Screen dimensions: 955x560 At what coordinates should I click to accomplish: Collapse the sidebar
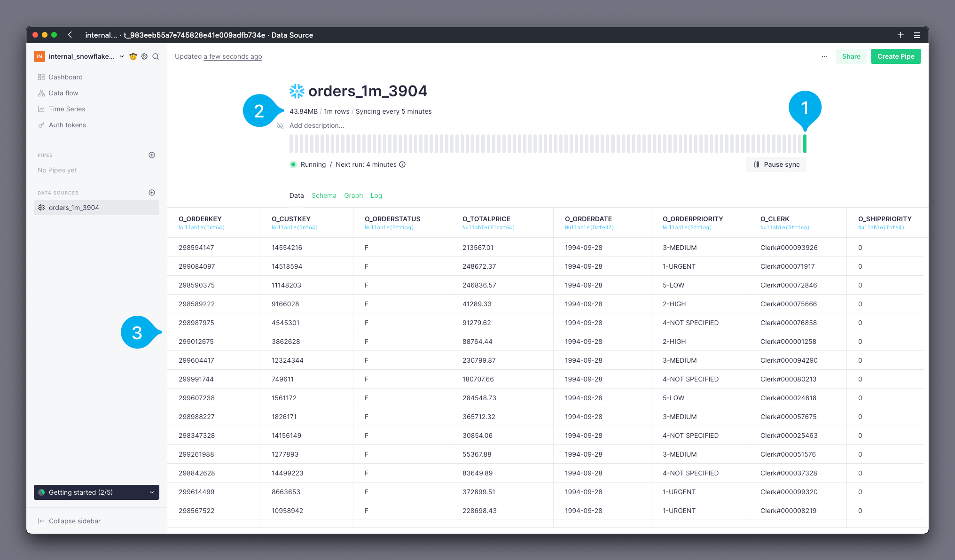click(x=69, y=521)
